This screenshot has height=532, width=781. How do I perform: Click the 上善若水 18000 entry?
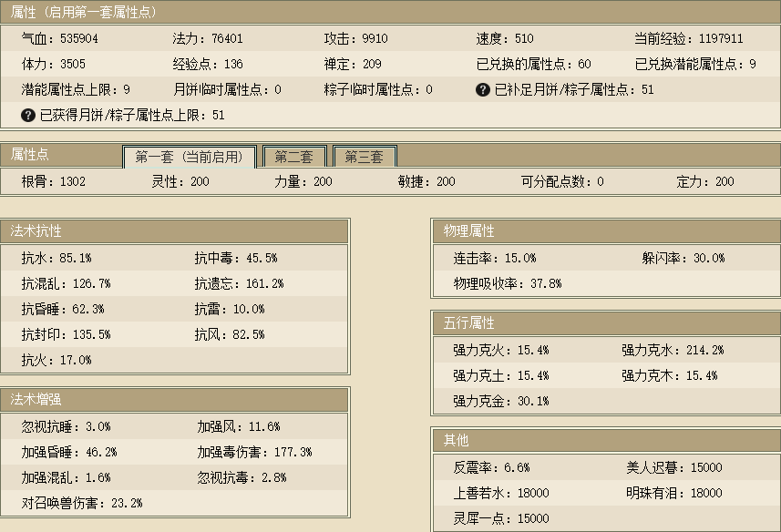pos(501,493)
